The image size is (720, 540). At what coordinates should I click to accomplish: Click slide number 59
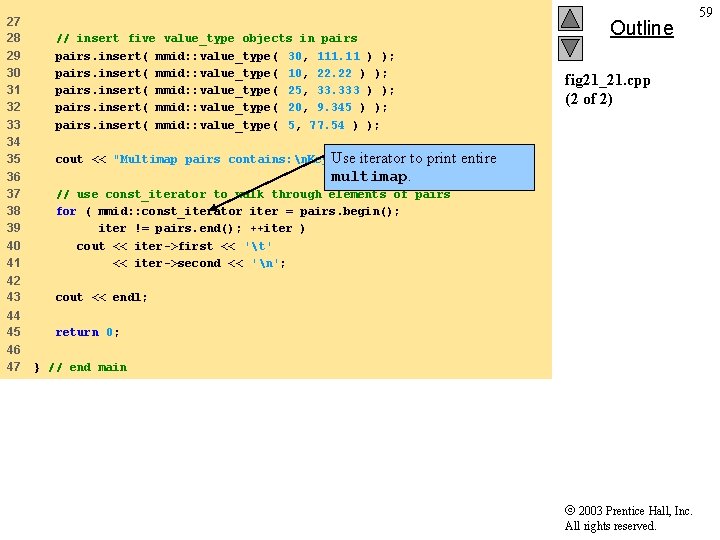click(x=706, y=12)
